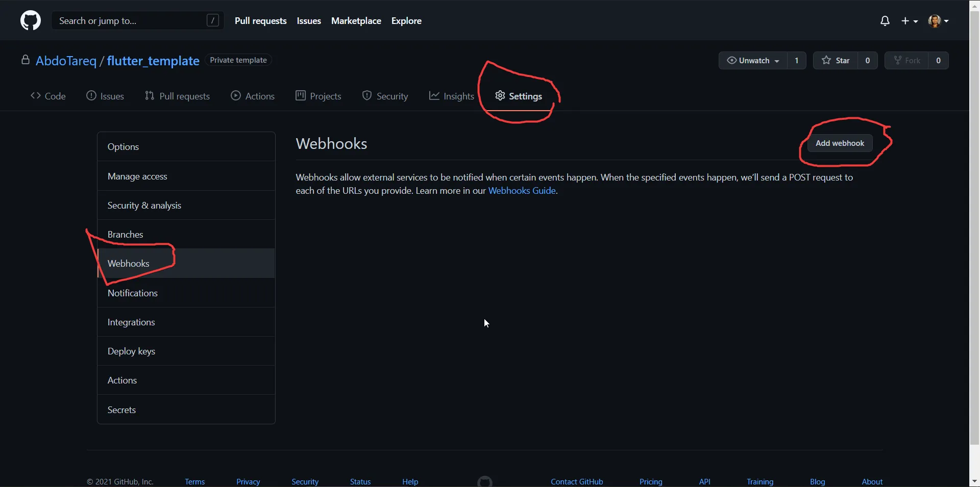Open the Help footer link

coord(410,481)
